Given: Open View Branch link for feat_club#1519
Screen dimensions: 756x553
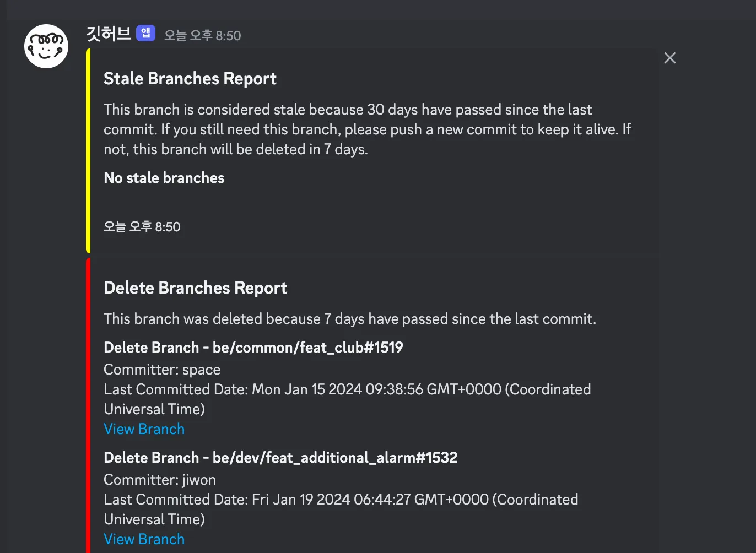Looking at the screenshot, I should [x=144, y=429].
